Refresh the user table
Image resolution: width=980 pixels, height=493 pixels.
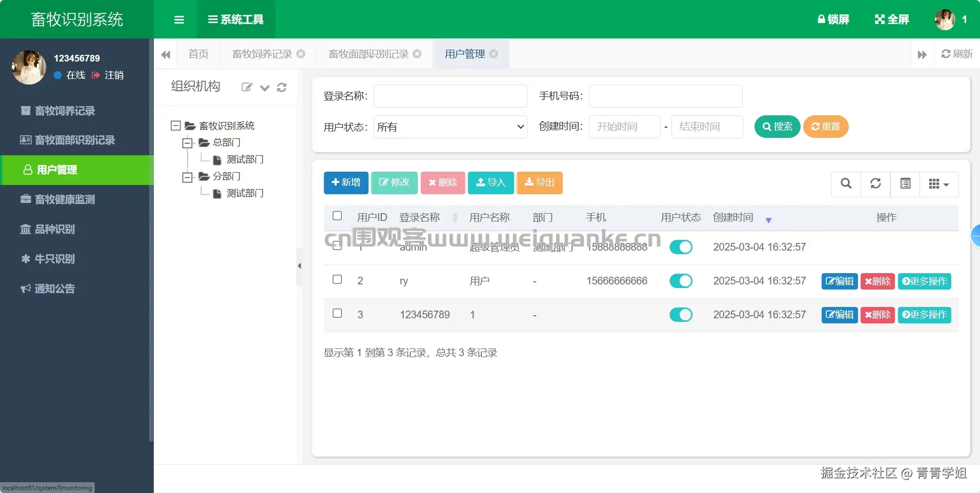(876, 184)
